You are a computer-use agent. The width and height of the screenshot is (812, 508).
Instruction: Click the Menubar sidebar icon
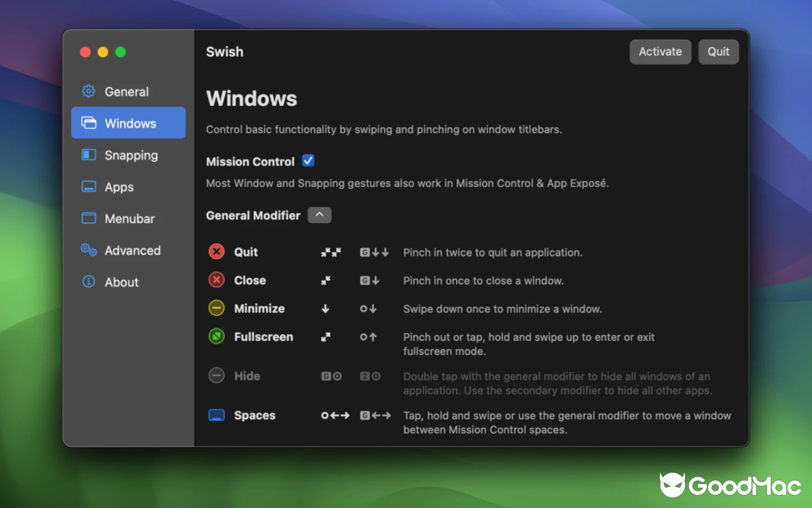point(88,218)
